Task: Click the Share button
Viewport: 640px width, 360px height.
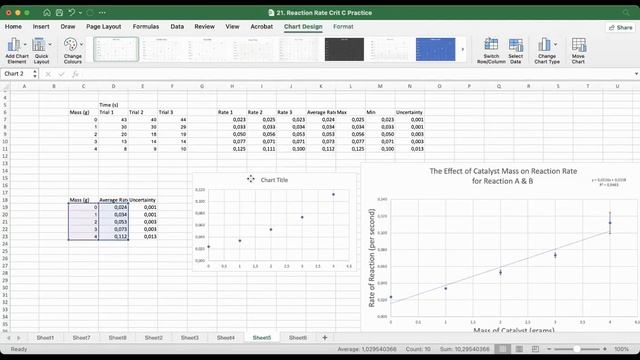Action: pos(620,27)
